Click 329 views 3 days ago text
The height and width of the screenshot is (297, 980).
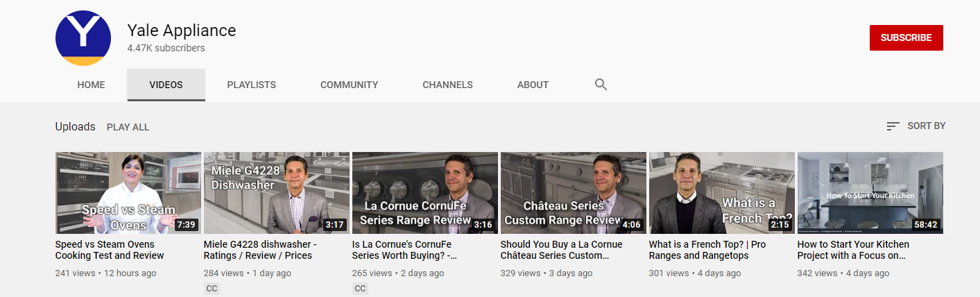(547, 273)
